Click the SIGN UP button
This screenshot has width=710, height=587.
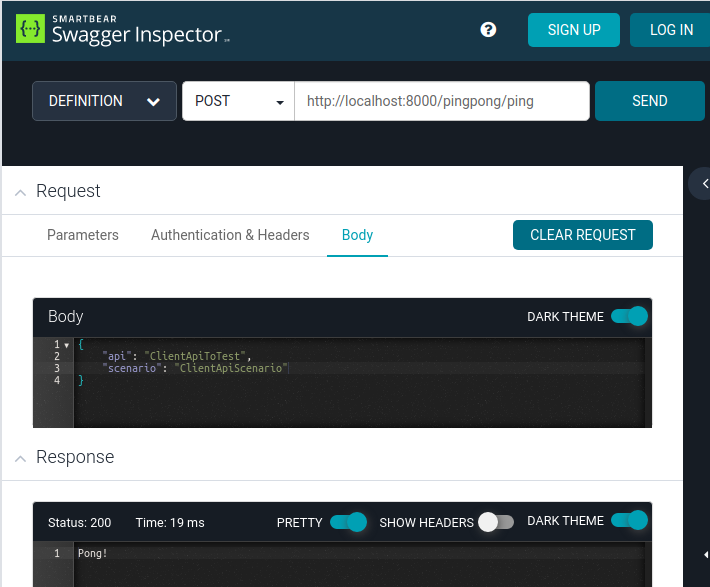[x=574, y=30]
